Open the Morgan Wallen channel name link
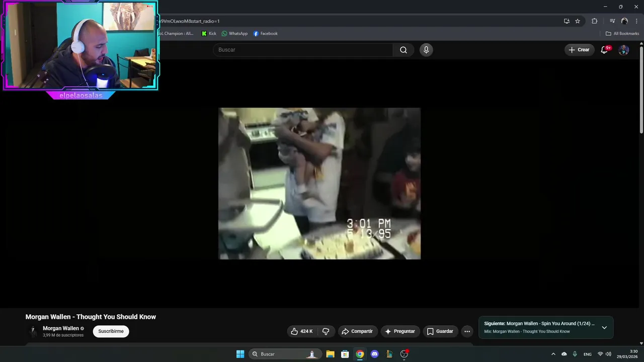This screenshot has height=362, width=644. [x=61, y=328]
